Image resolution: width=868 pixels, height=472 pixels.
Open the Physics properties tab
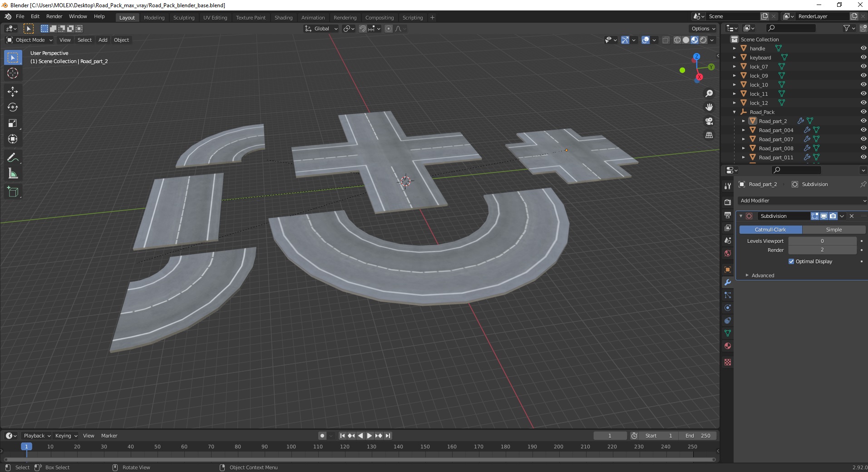(728, 308)
